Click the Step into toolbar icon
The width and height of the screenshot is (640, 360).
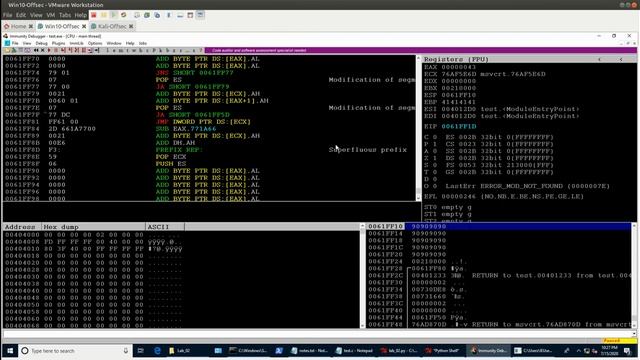(62, 50)
